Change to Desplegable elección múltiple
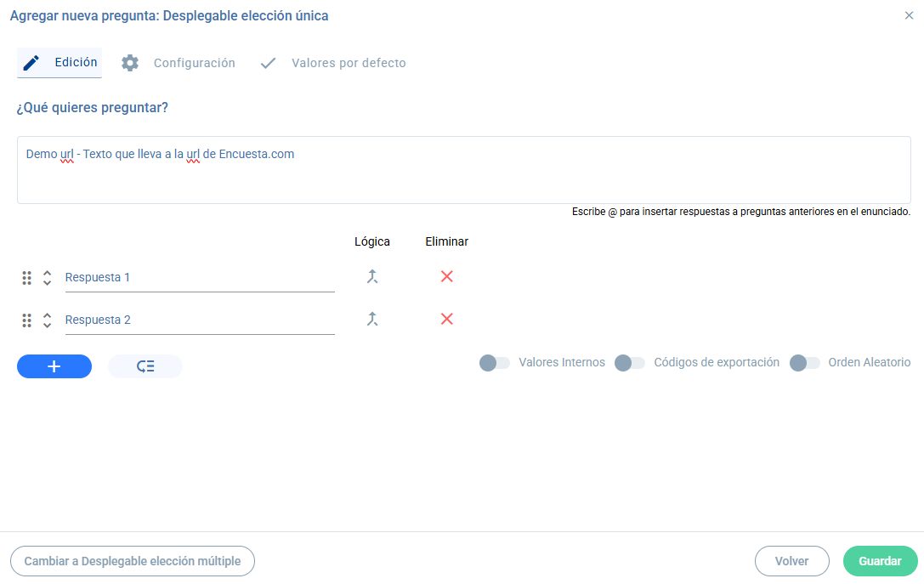924x584 pixels. point(133,561)
